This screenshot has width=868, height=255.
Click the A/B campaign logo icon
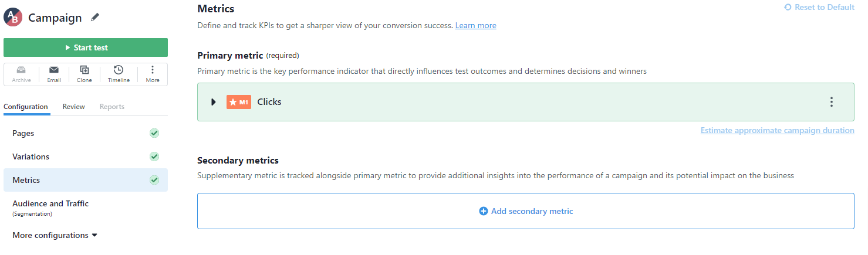[13, 18]
